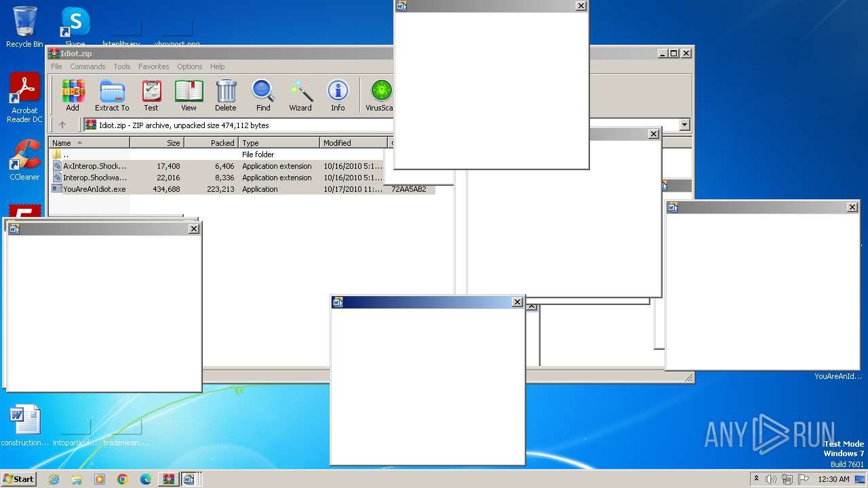Switch to the WinRAR taskbar button
868x488 pixels.
coord(168,479)
